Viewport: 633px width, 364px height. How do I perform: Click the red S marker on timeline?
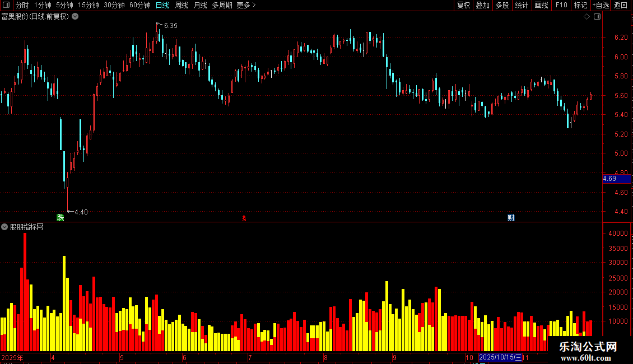(x=244, y=218)
